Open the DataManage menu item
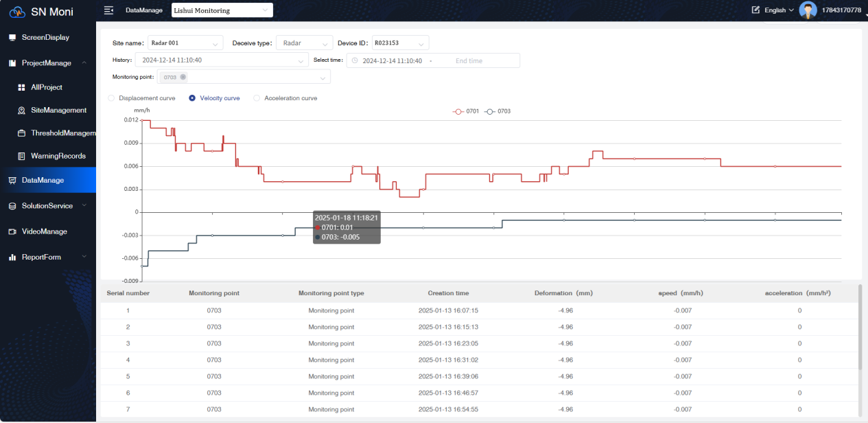The image size is (868, 423). click(x=43, y=180)
